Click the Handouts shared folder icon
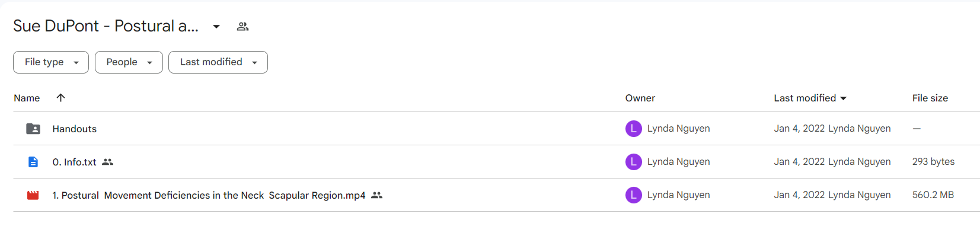 coord(33,129)
